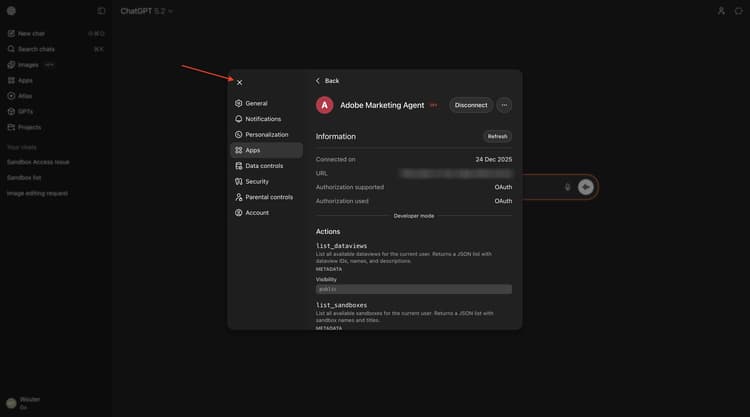750x417 pixels.
Task: Disconnect the Adobe Marketing Agent app
Action: 471,105
